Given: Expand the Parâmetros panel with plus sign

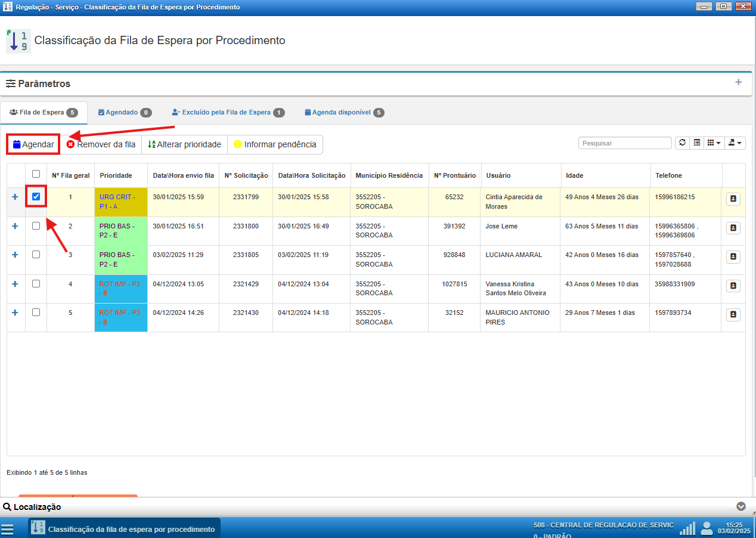Looking at the screenshot, I should tap(738, 82).
